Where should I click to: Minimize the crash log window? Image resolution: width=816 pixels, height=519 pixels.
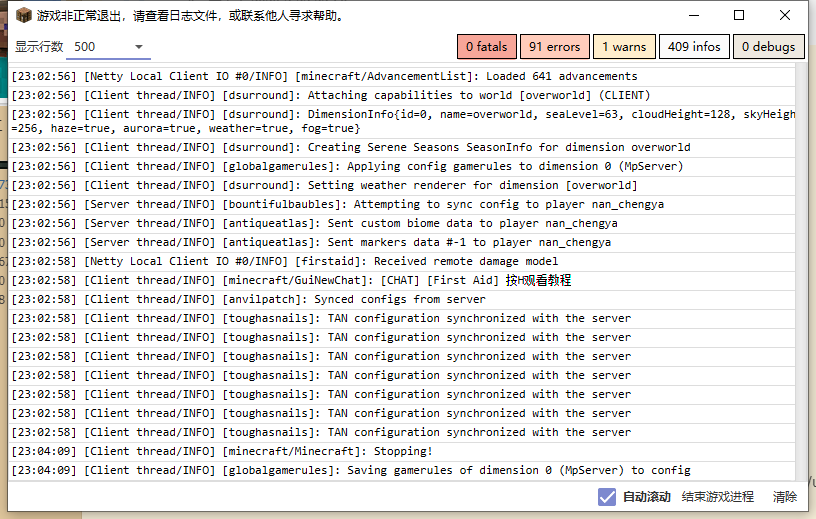click(x=693, y=15)
